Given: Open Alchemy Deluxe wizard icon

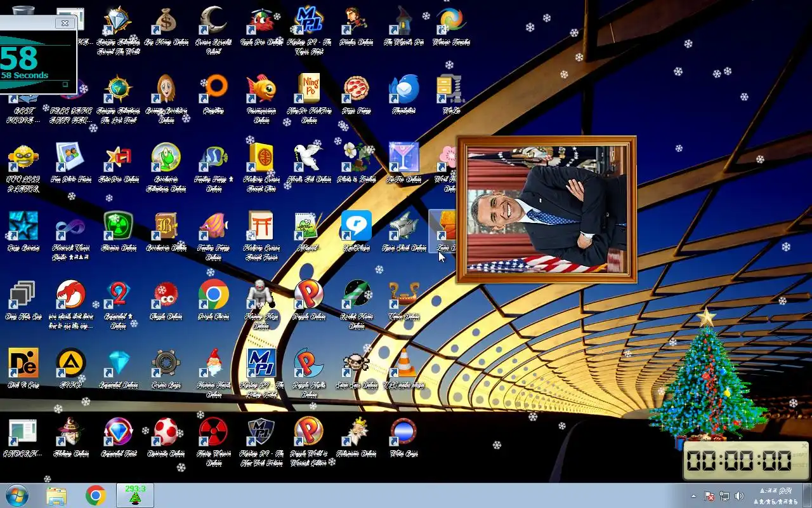Looking at the screenshot, I should click(71, 432).
